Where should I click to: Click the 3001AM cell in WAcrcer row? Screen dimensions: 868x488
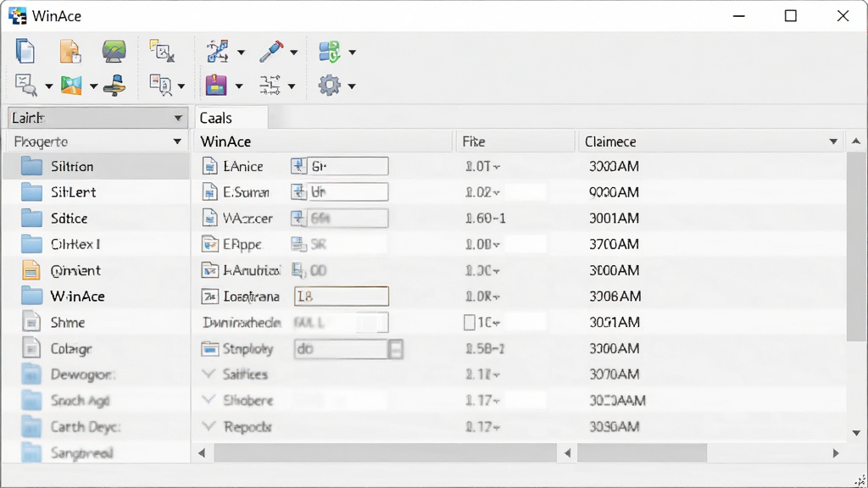614,218
